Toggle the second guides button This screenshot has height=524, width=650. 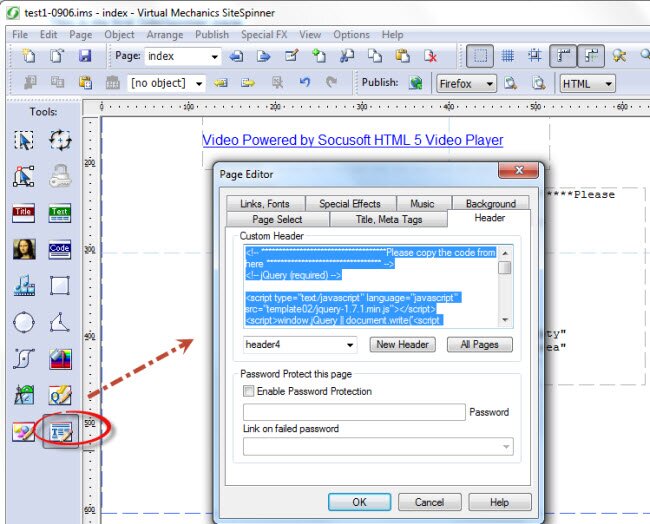tap(591, 56)
